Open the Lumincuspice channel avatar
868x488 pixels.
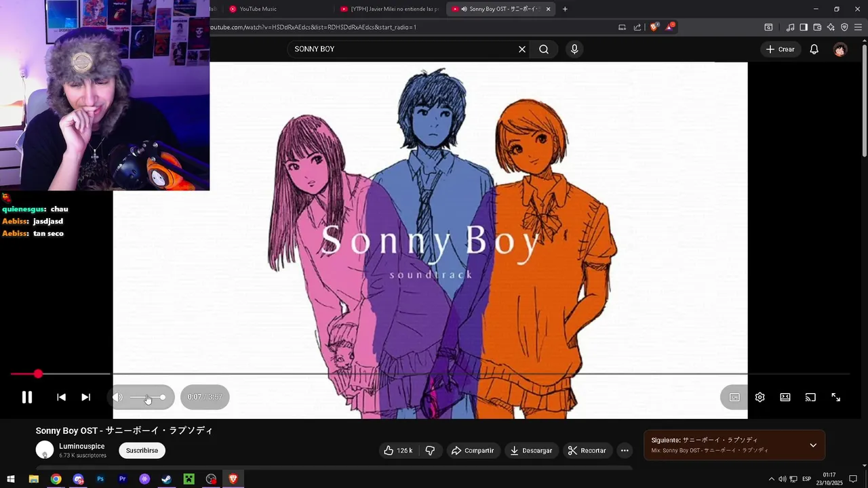coord(45,450)
